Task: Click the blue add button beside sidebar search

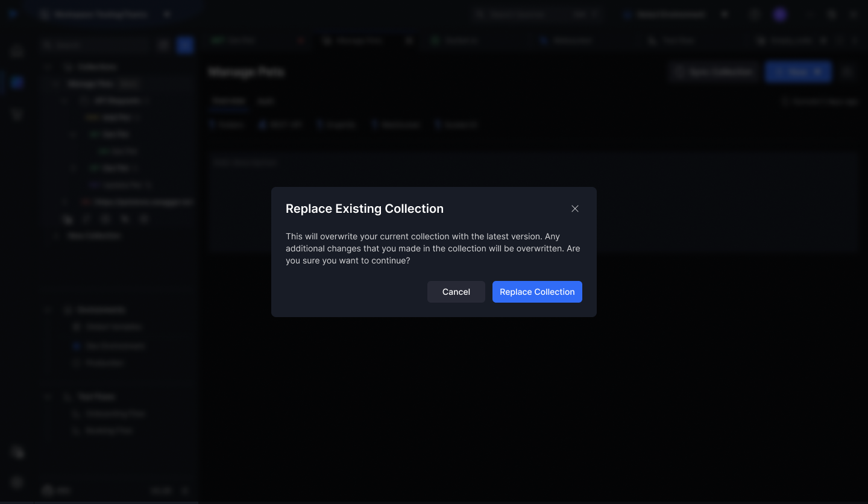Action: coord(185,45)
